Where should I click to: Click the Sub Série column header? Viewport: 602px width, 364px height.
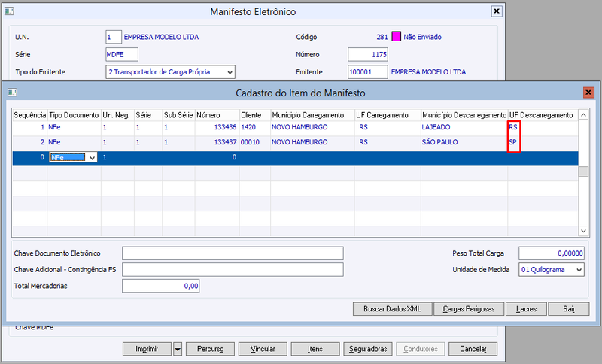178,115
